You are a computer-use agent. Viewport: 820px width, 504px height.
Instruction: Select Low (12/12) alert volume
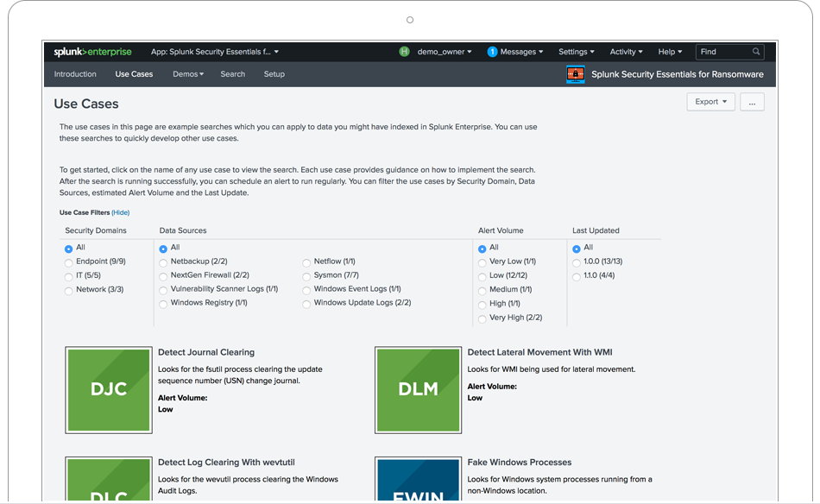coord(483,277)
